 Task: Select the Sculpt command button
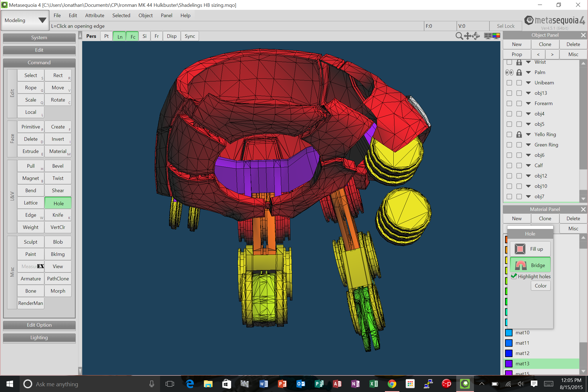coord(31,242)
